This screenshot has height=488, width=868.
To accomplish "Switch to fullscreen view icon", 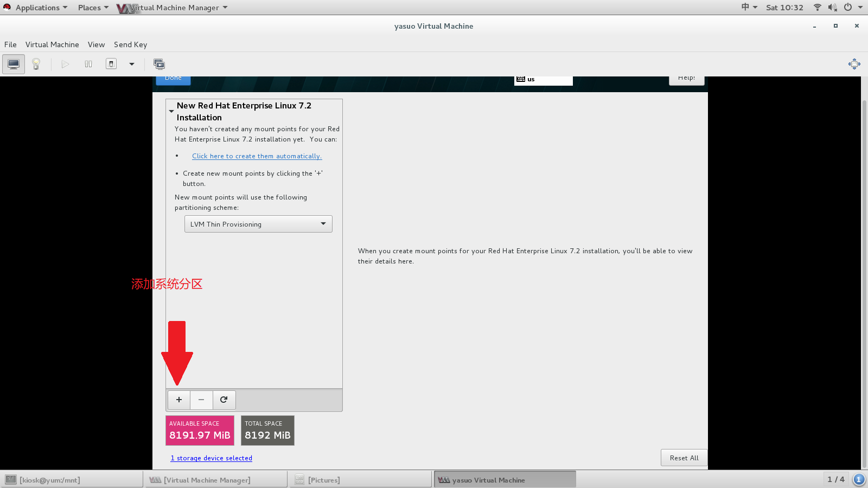I will point(854,64).
